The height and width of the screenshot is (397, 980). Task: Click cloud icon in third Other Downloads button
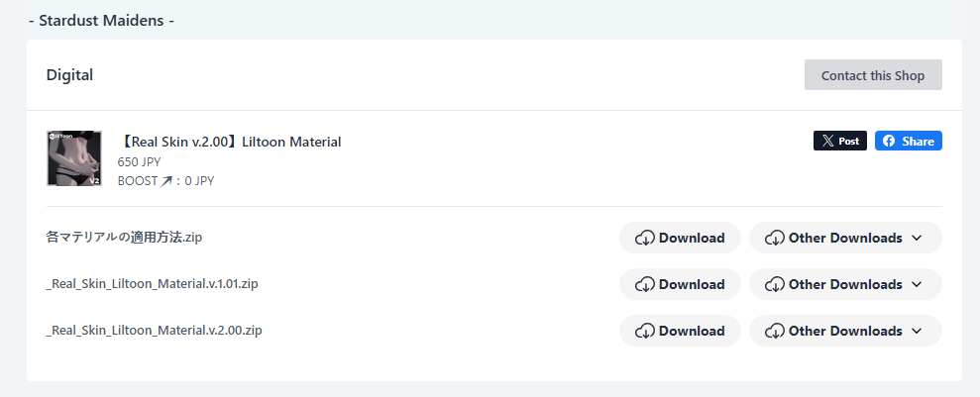[x=774, y=331]
